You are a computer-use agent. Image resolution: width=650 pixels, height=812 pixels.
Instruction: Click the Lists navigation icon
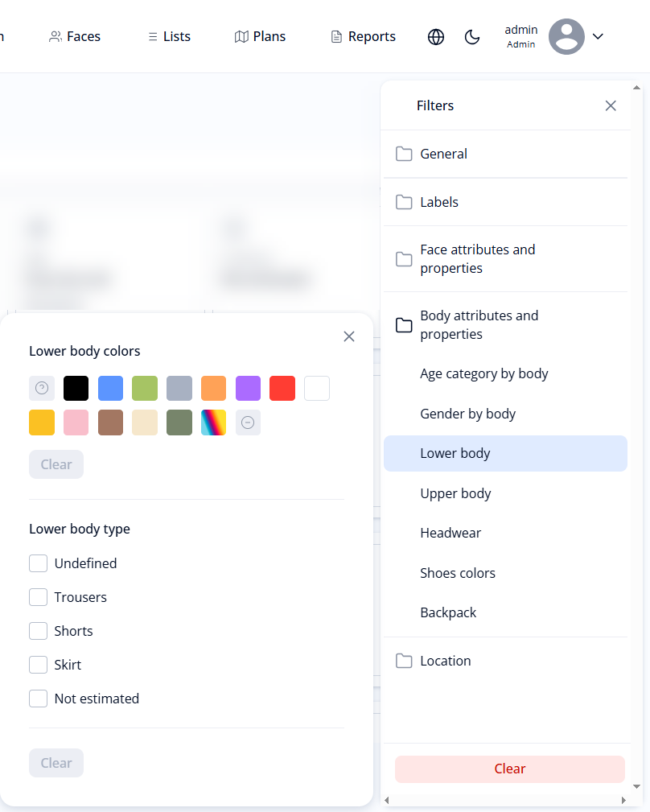pyautogui.click(x=152, y=35)
